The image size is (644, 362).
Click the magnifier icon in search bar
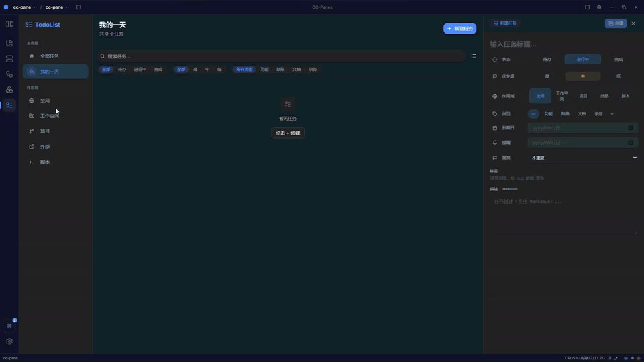tap(103, 56)
